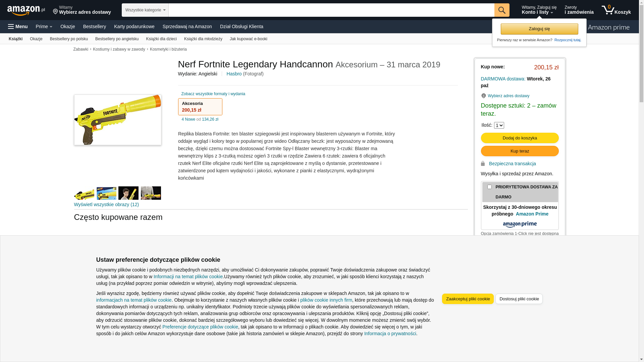Expand the Konto i listy dropdown
This screenshot has height=362, width=644.
point(539,10)
